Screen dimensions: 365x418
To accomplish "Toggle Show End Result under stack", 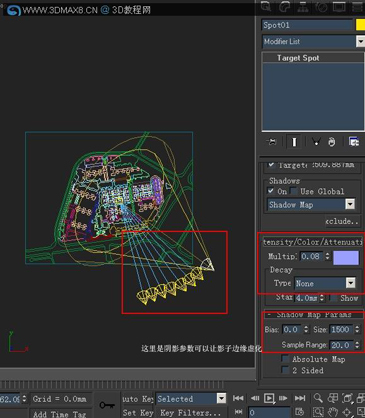I will click(x=294, y=142).
